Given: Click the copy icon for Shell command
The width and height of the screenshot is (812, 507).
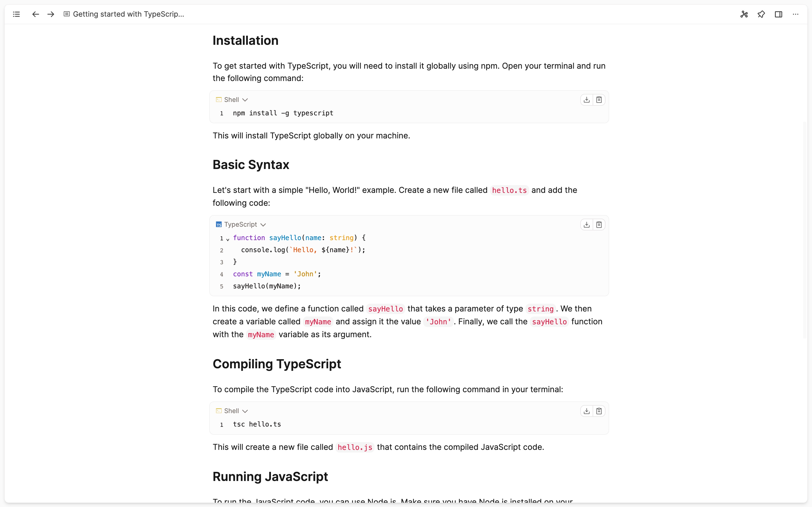Looking at the screenshot, I should click(599, 99).
